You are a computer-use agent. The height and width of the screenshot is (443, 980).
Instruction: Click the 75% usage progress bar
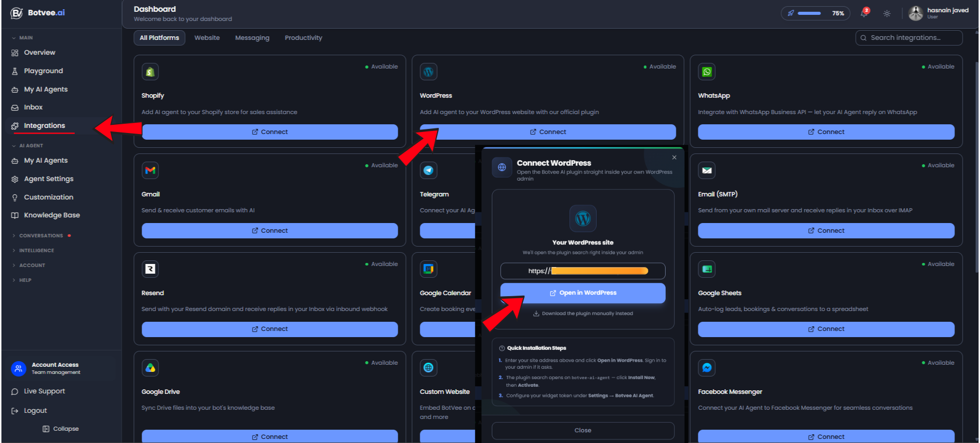[809, 13]
